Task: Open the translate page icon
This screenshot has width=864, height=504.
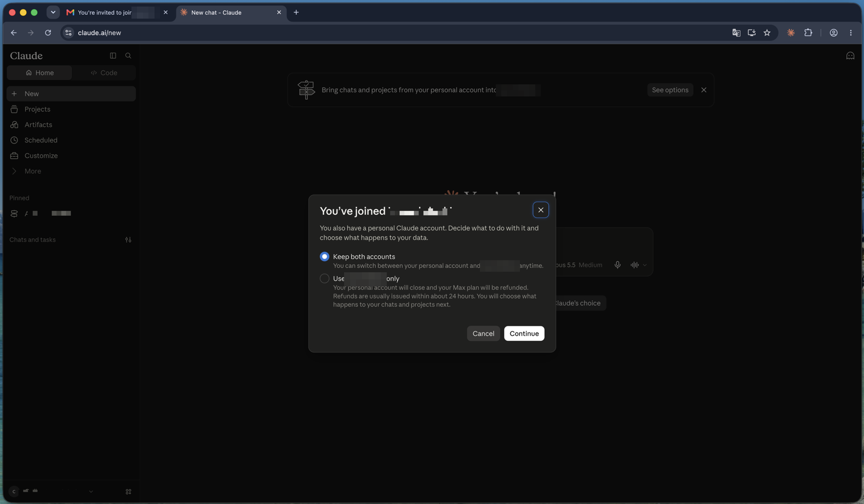Action: 736,33
